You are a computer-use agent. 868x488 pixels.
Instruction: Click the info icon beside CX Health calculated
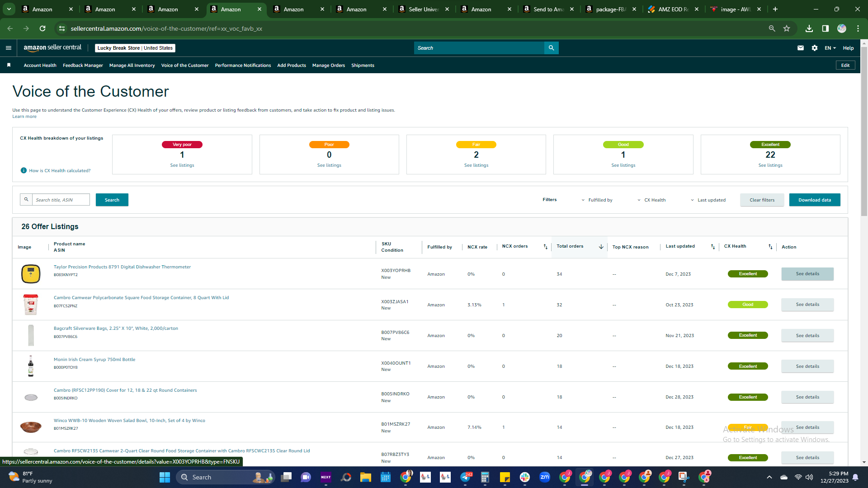point(24,170)
